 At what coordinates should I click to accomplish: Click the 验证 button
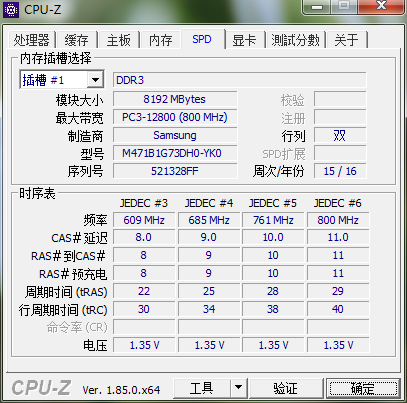tap(285, 388)
